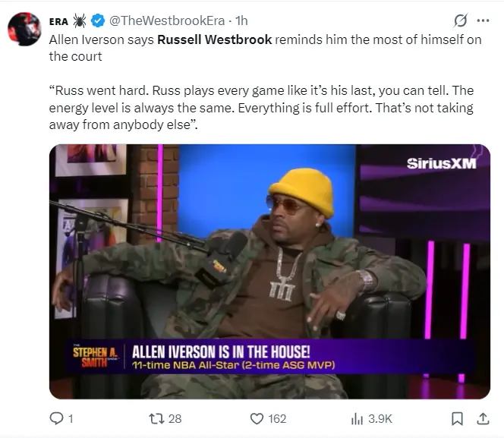Screen dimensions: 504x438
Task: Repost this tweet via retweet icon
Action: [x=157, y=419]
